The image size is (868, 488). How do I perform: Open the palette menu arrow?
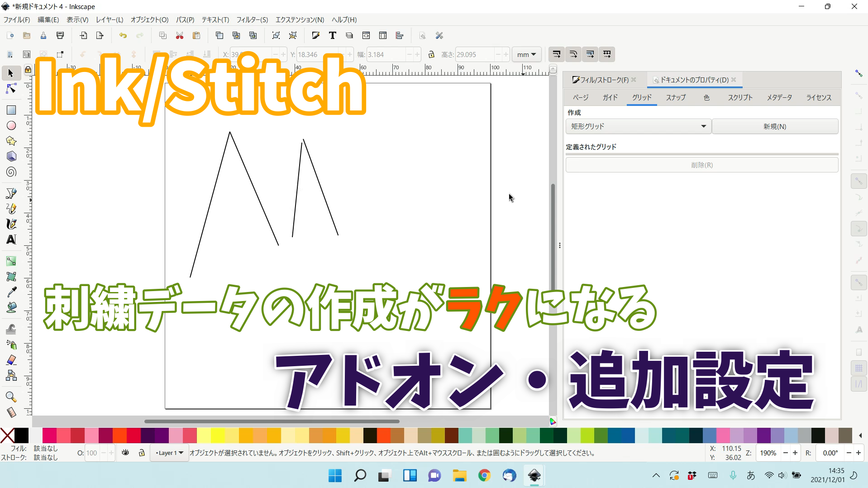pos(860,435)
